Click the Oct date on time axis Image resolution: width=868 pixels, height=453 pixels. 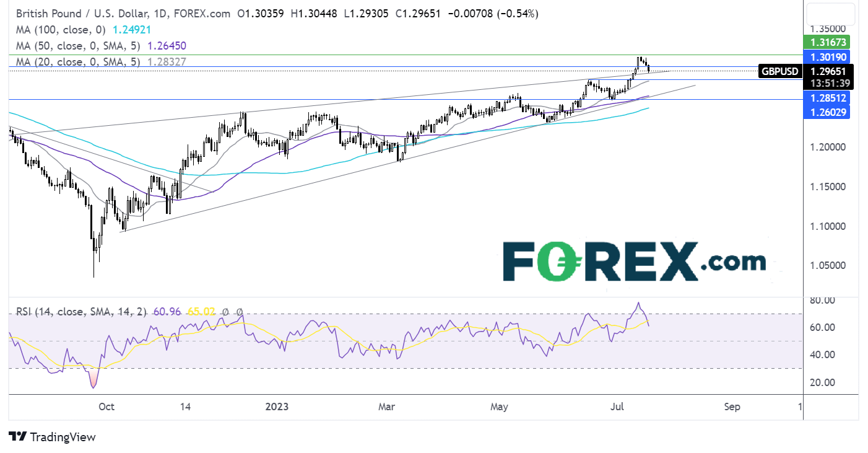106,407
